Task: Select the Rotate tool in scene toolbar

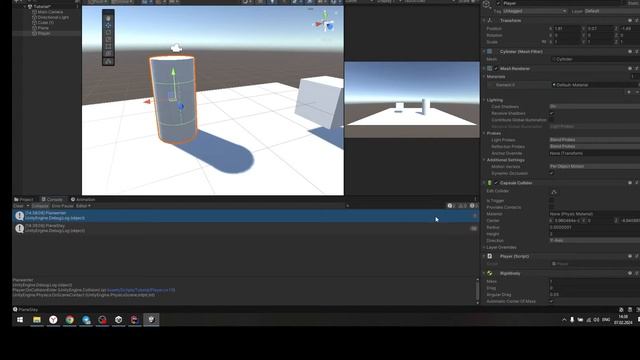Action: [x=108, y=32]
